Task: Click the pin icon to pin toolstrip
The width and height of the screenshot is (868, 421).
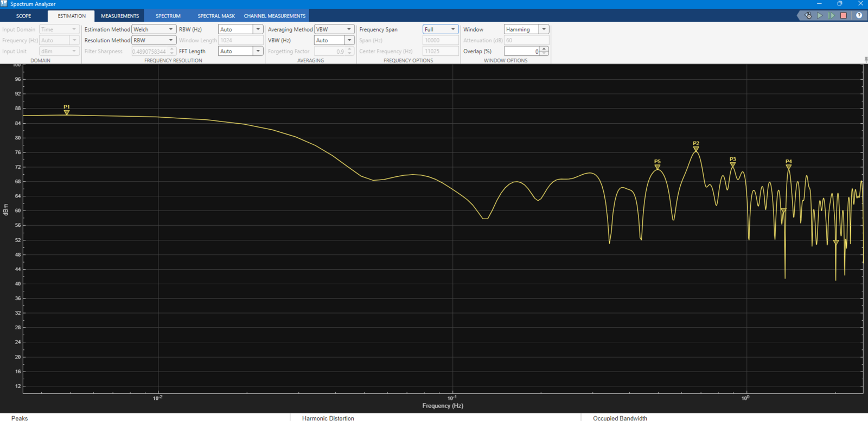Action: click(865, 59)
